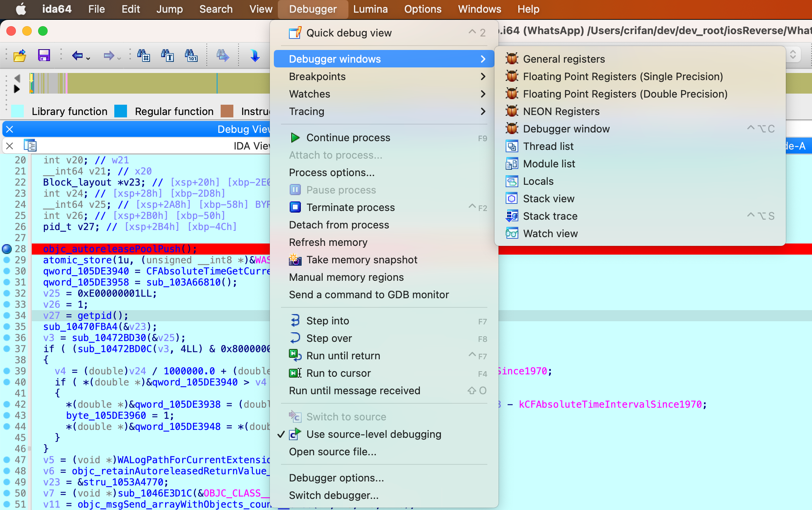Viewport: 812px width, 510px height.
Task: Click the forward navigation arrow in toolbar
Action: 109,56
